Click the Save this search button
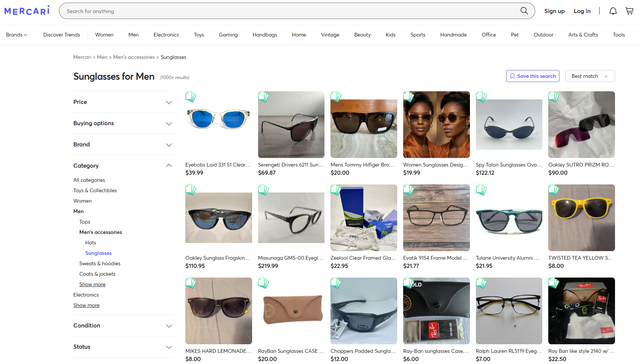Viewport: 640px width, 364px height. 533,76
